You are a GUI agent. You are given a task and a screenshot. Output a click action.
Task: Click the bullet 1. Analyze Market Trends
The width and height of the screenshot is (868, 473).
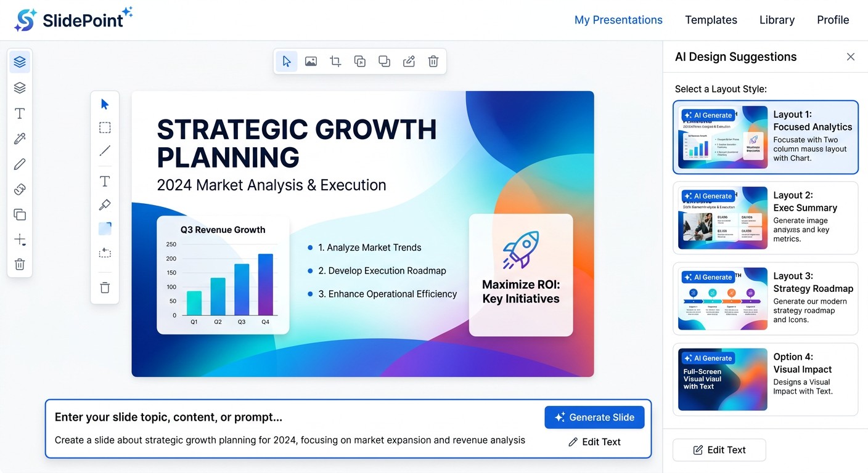coord(369,248)
